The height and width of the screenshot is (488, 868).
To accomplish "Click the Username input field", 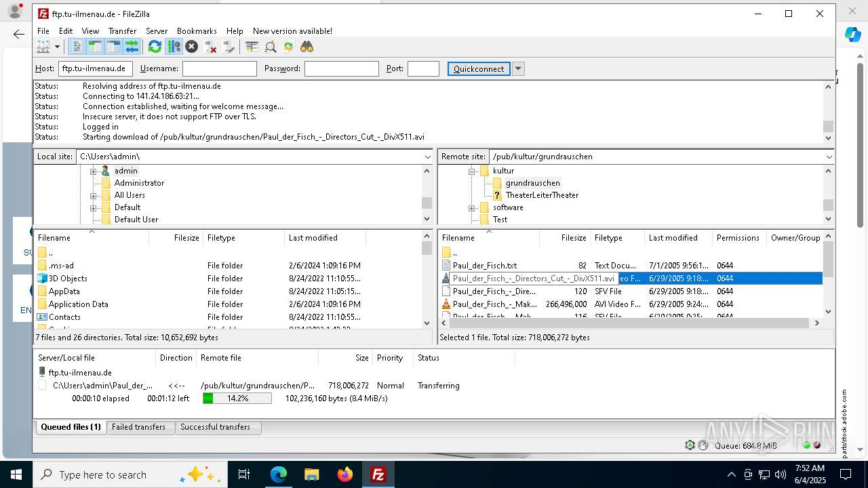I will 220,68.
